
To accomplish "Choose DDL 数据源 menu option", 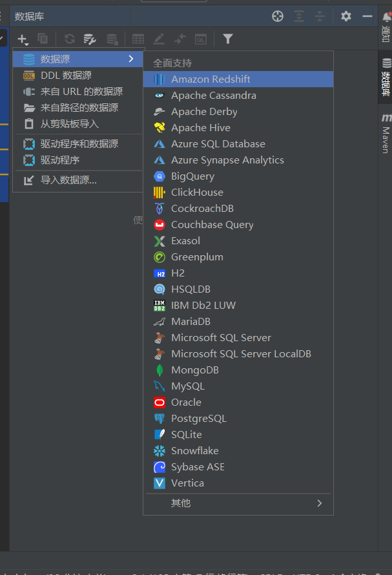I will (66, 76).
